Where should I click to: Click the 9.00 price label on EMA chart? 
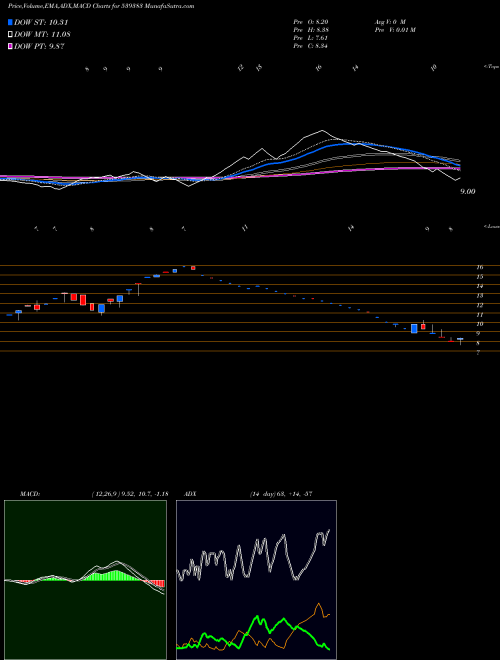(x=467, y=192)
